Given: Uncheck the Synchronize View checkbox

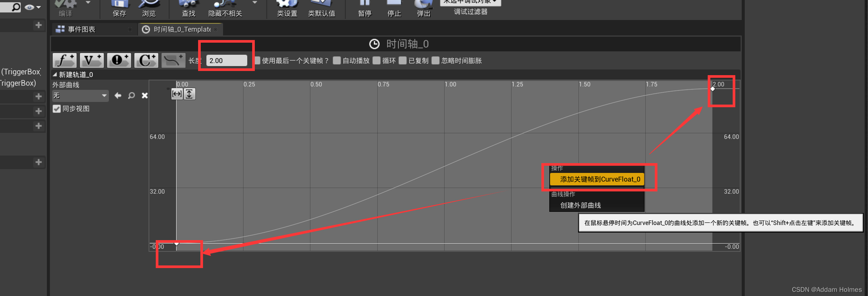Looking at the screenshot, I should (57, 109).
